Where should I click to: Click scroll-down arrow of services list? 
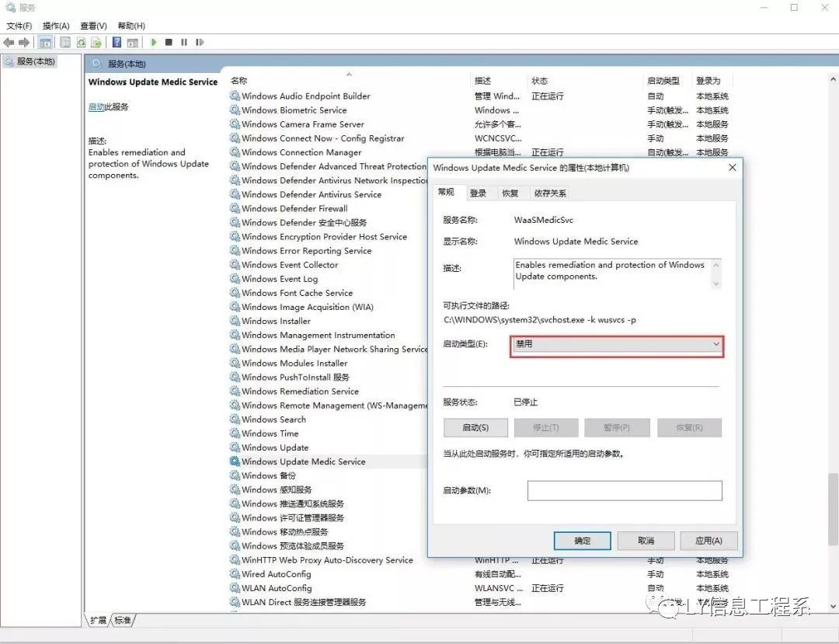(x=833, y=607)
